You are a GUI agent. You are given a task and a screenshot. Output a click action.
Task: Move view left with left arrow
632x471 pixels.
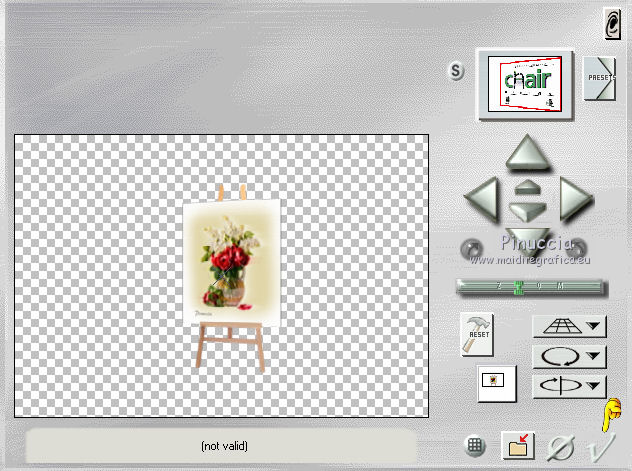point(482,199)
